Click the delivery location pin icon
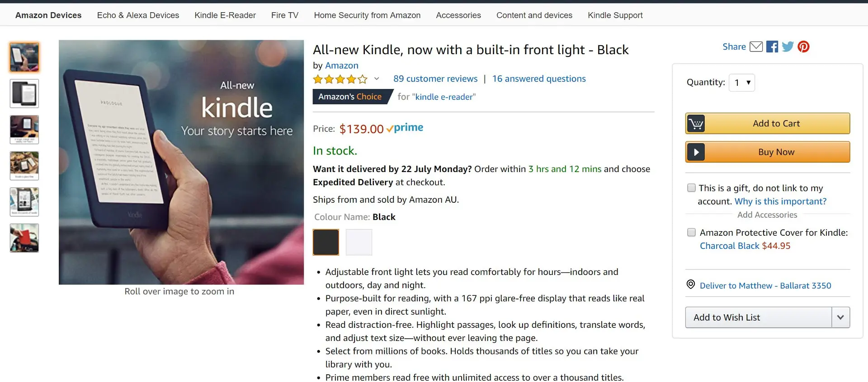The width and height of the screenshot is (868, 382). tap(691, 284)
